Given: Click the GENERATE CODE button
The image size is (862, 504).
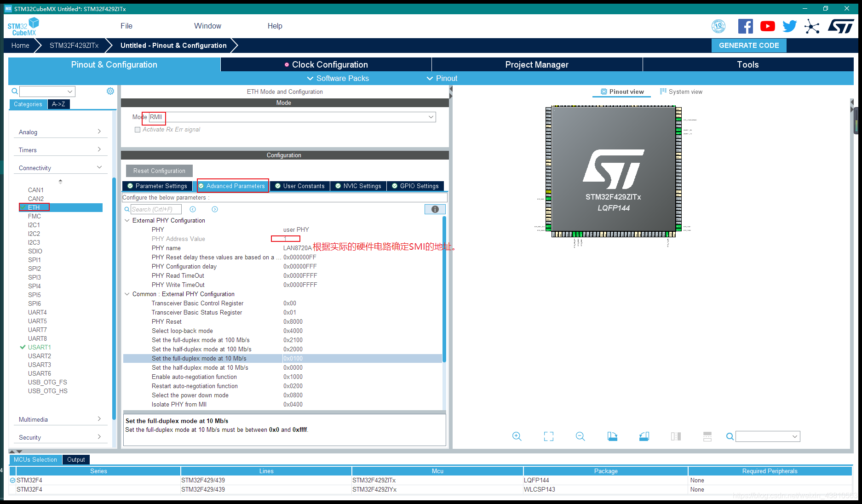Looking at the screenshot, I should coord(749,45).
